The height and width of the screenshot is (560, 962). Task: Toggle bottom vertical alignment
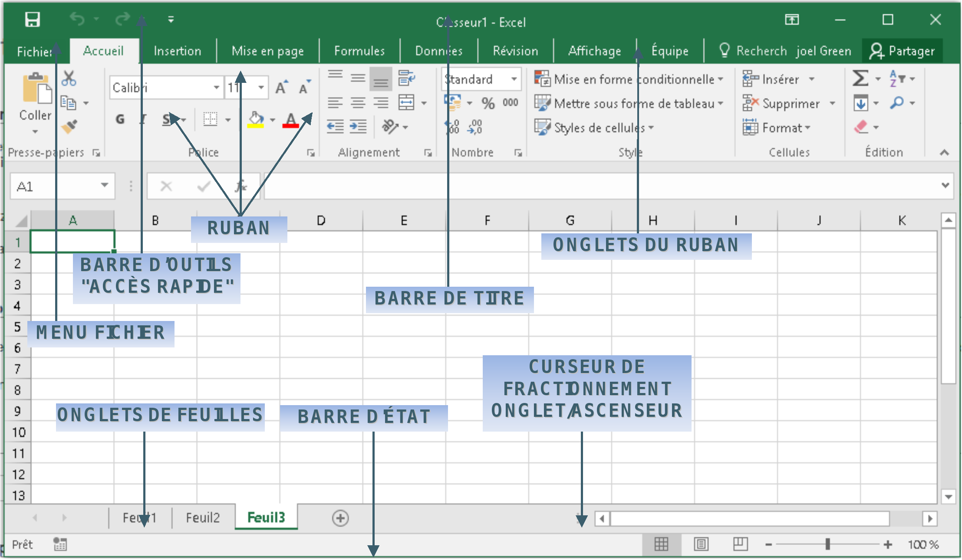(x=381, y=79)
